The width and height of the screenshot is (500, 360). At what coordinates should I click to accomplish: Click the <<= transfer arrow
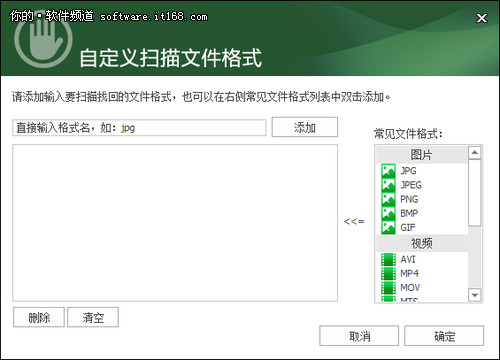click(354, 221)
